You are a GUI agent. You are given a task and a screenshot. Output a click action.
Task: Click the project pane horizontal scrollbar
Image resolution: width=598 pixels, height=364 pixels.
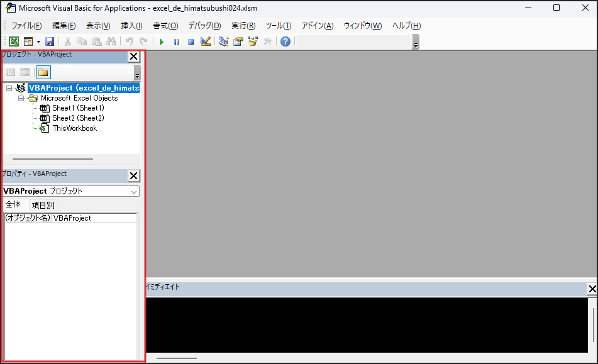53,159
